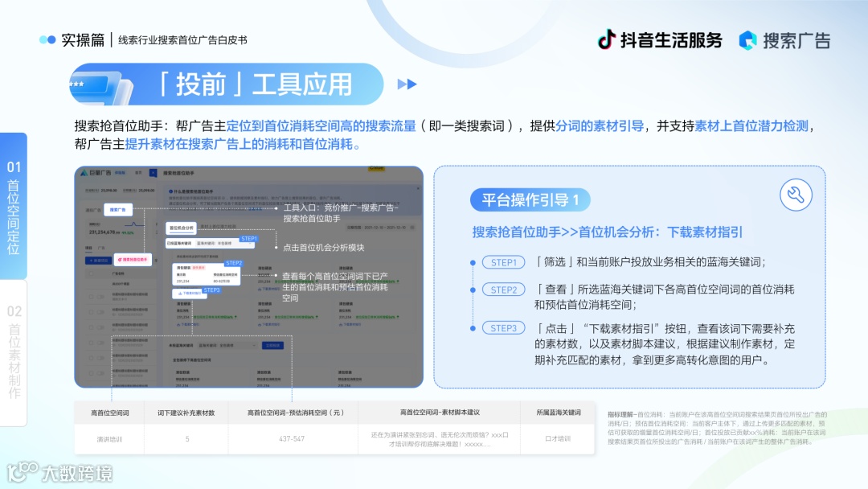The width and height of the screenshot is (868, 489).
Task: Select the 项目 tab in the left panel
Action: tap(88, 248)
